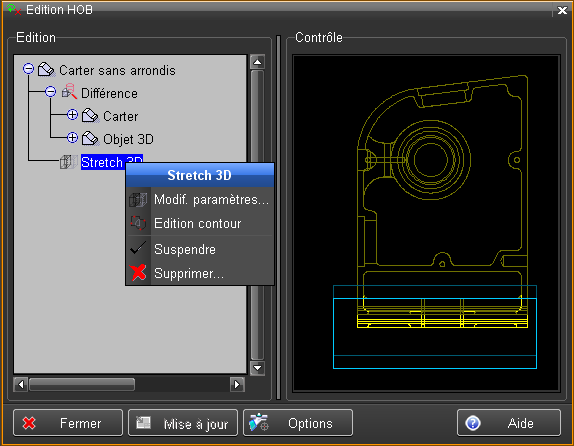Click the Mise à jour button
574x446 pixels.
183,423
